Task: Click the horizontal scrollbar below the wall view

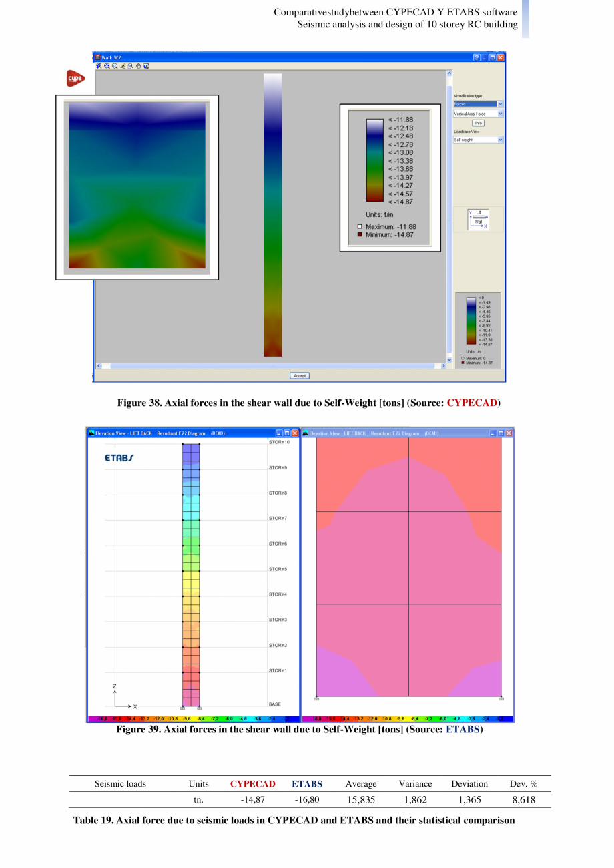Action: pyautogui.click(x=267, y=365)
